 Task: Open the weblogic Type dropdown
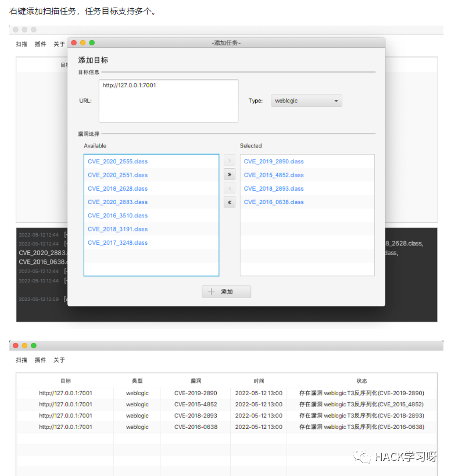pyautogui.click(x=306, y=101)
